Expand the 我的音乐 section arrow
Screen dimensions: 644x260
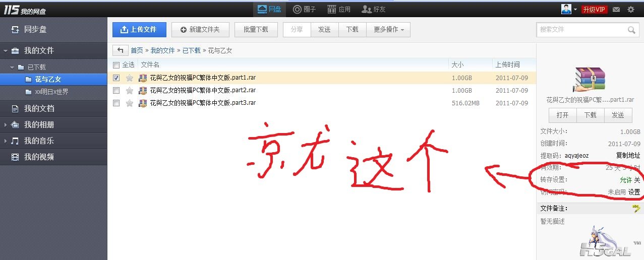coord(5,141)
